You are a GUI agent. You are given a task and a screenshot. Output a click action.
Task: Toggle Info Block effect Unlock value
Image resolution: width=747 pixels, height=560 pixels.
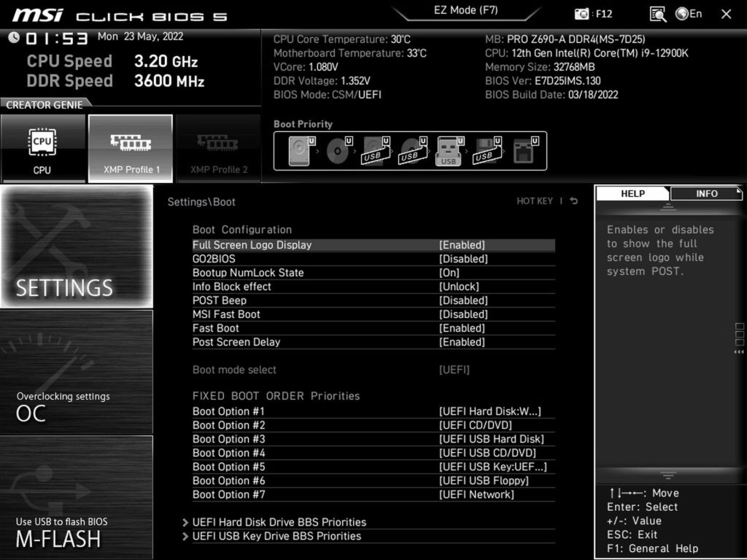click(459, 286)
